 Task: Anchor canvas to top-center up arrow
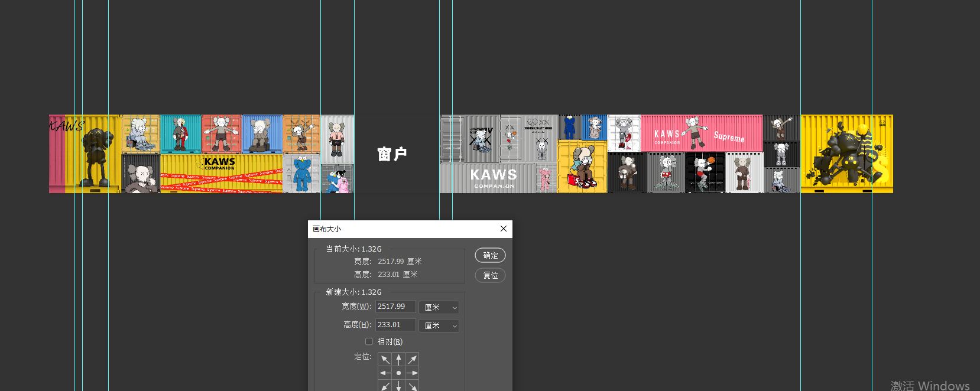tap(399, 359)
